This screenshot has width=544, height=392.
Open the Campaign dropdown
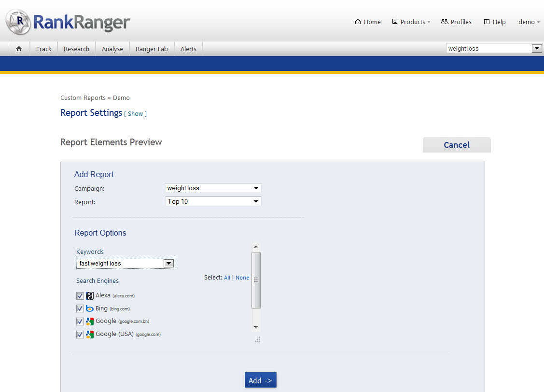[213, 188]
